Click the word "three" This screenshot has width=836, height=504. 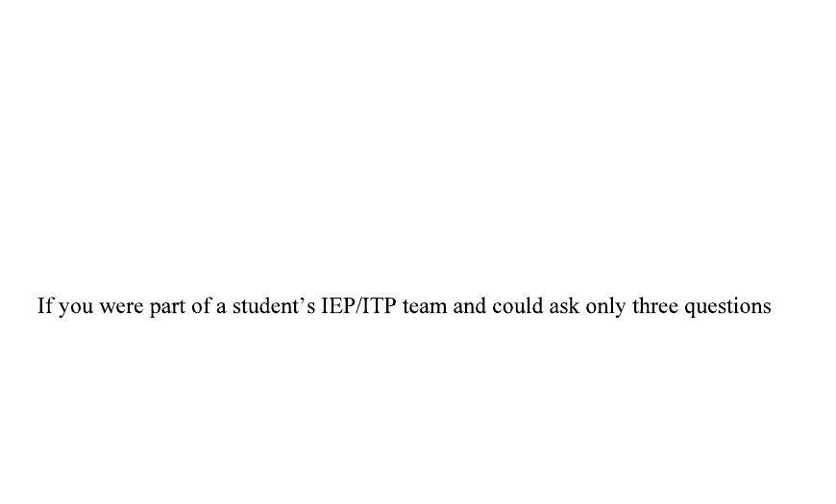(655, 306)
